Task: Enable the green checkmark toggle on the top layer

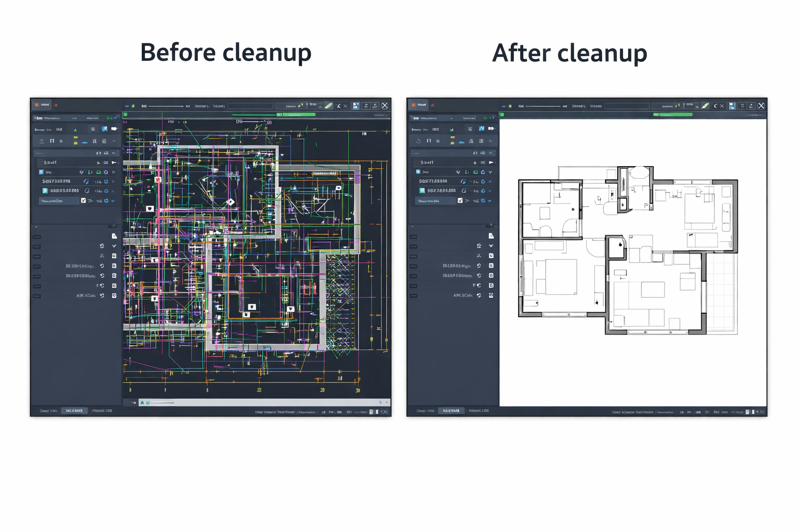Action: click(x=99, y=172)
